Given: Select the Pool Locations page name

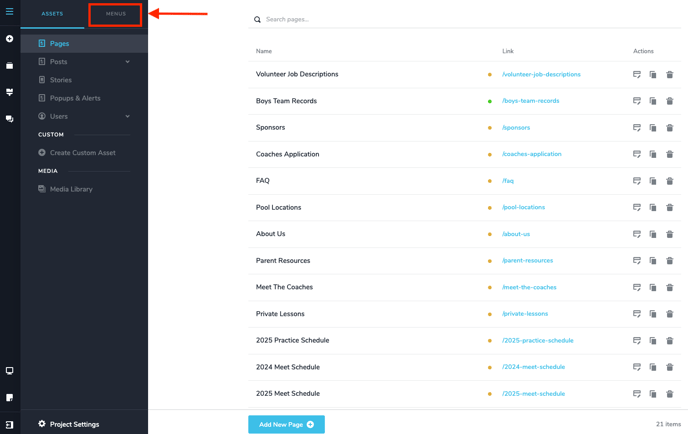Looking at the screenshot, I should [x=278, y=207].
